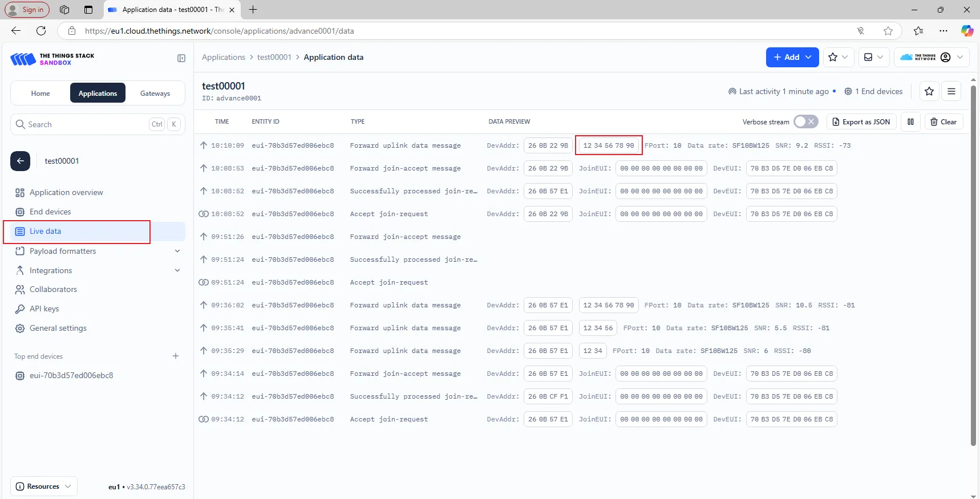980x499 pixels.
Task: Open End devices in the sidebar
Action: pyautogui.click(x=50, y=212)
